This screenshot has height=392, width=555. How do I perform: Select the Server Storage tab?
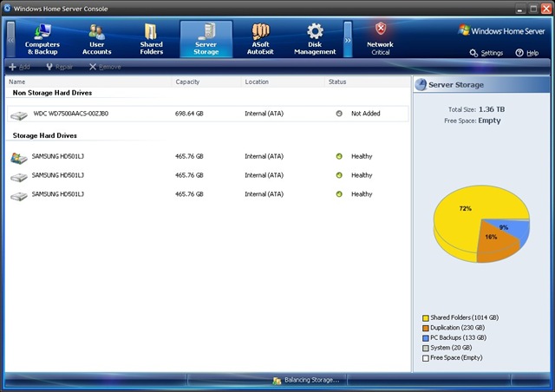point(206,39)
